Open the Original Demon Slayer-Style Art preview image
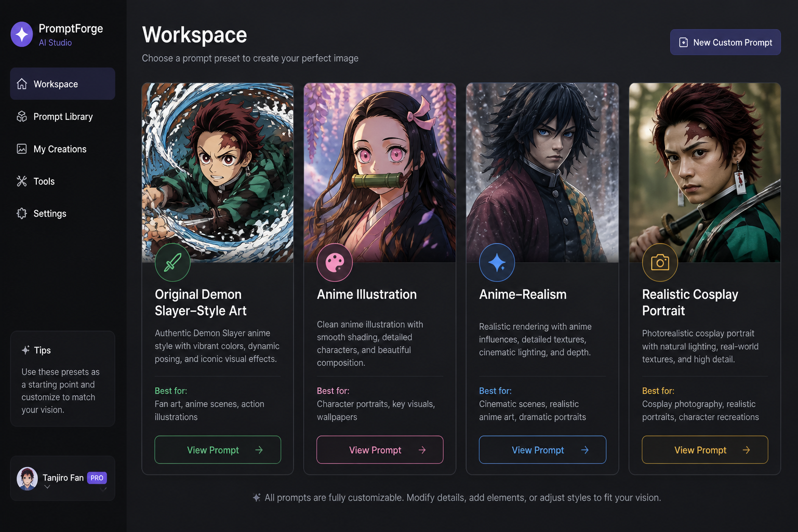The height and width of the screenshot is (532, 798). pos(218,172)
